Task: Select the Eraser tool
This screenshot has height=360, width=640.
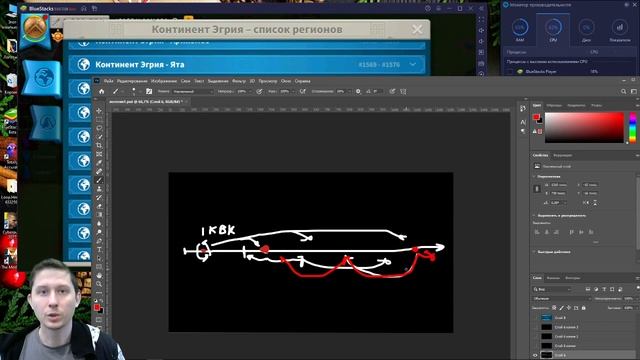Action: (x=99, y=206)
